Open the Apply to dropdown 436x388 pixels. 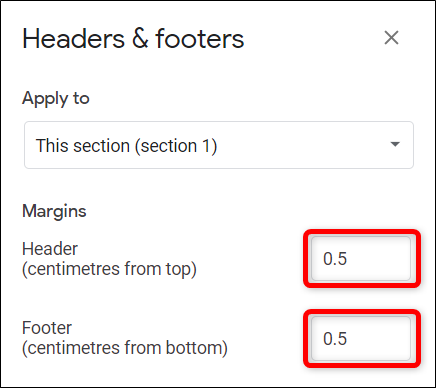[x=219, y=145]
